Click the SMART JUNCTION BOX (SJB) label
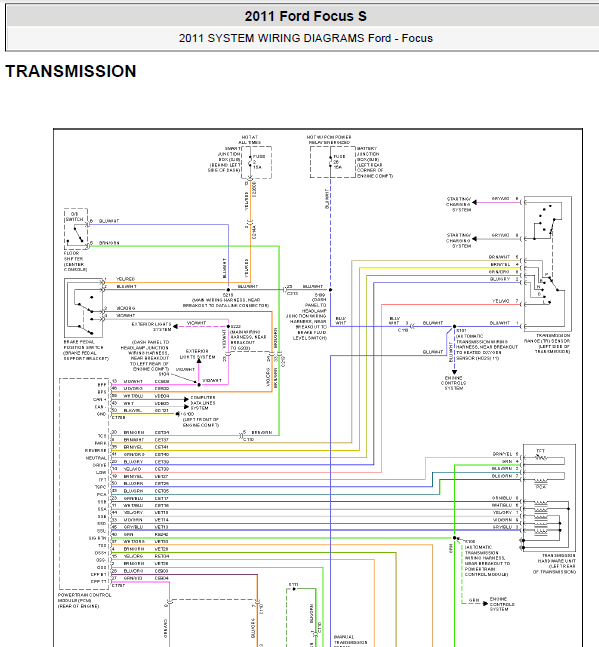Image resolution: width=599 pixels, height=647 pixels. click(225, 159)
